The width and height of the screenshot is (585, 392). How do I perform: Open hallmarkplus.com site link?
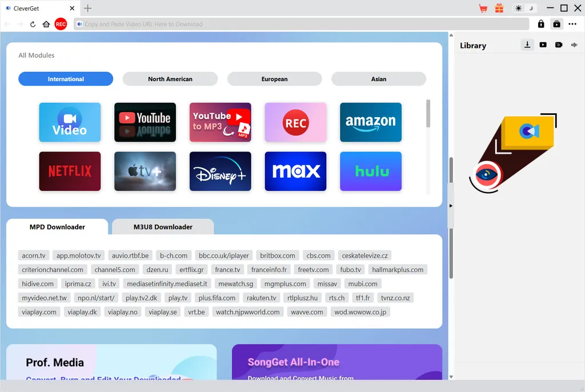click(x=398, y=270)
